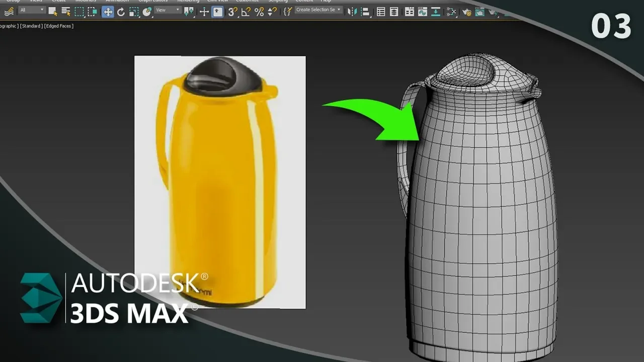Viewport: 644px width, 362px height.
Task: Open the Layer Explorer
Action: [394, 11]
